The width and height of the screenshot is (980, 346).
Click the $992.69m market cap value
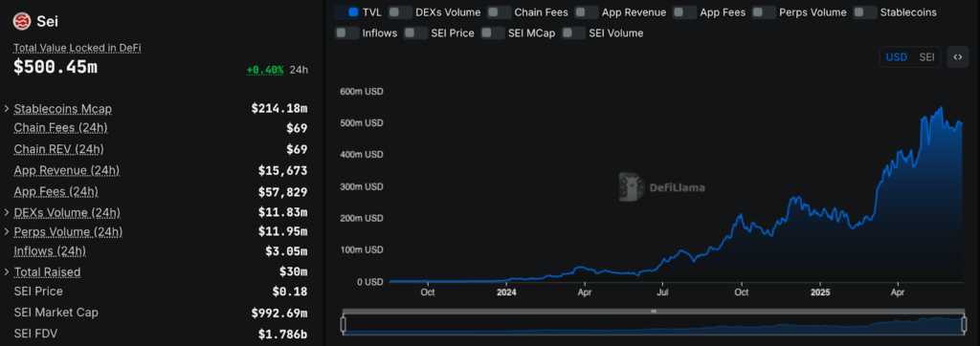coord(279,313)
